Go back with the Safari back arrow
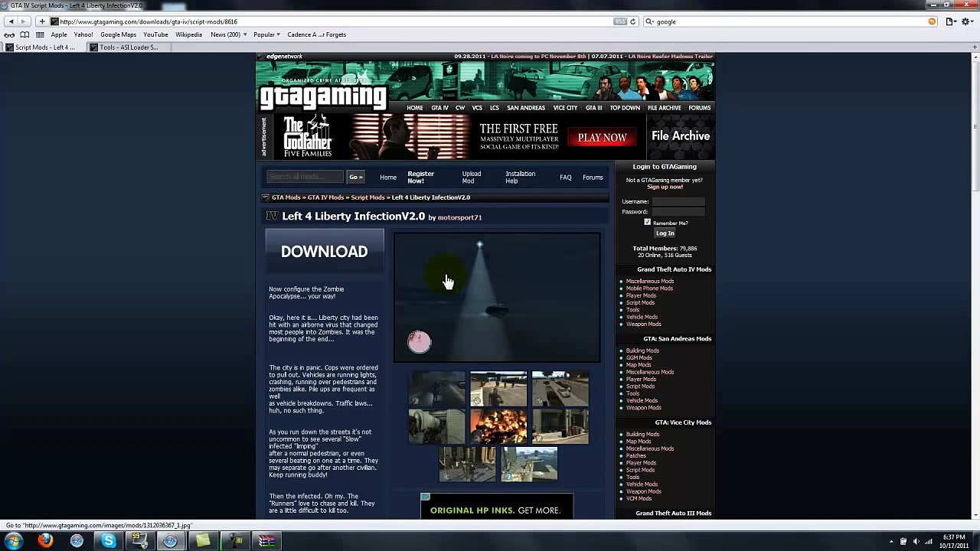The height and width of the screenshot is (551, 980). click(11, 21)
